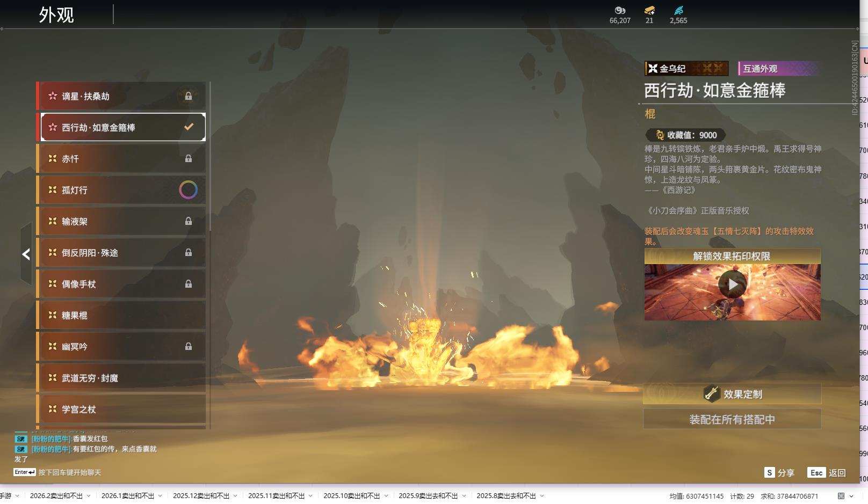
Task: Click the gold ticket currency icon
Action: click(649, 10)
